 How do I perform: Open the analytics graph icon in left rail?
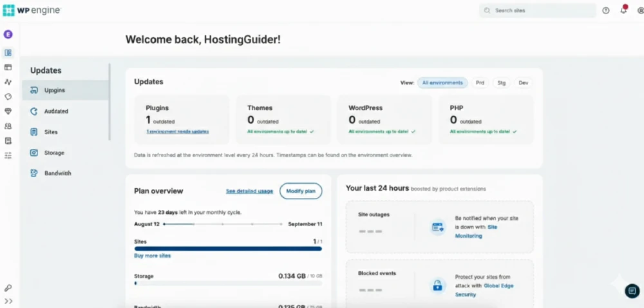click(8, 82)
